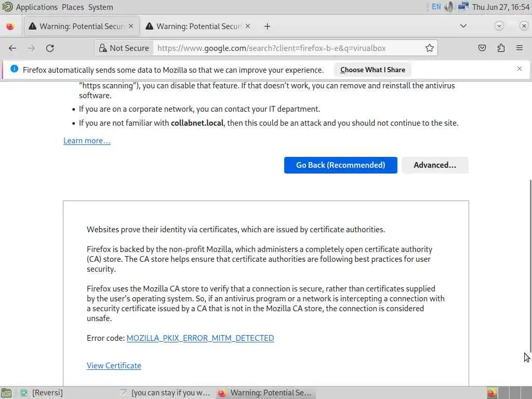Image resolution: width=532 pixels, height=399 pixels.
Task: Open the Pocket save icon
Action: coord(482,48)
